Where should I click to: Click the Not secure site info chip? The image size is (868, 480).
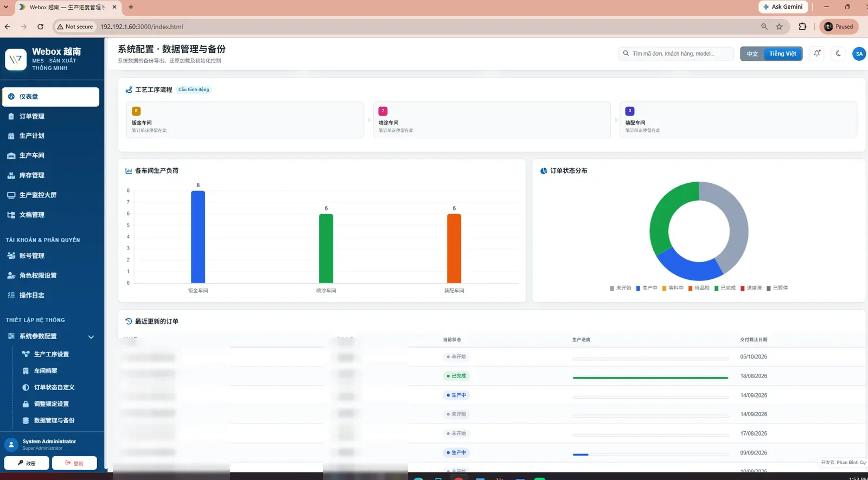coord(75,27)
